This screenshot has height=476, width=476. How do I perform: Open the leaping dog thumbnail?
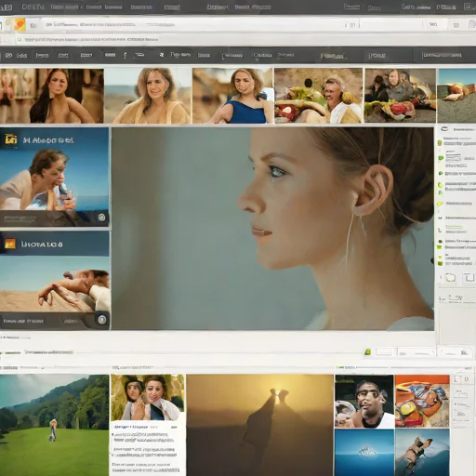(x=422, y=453)
